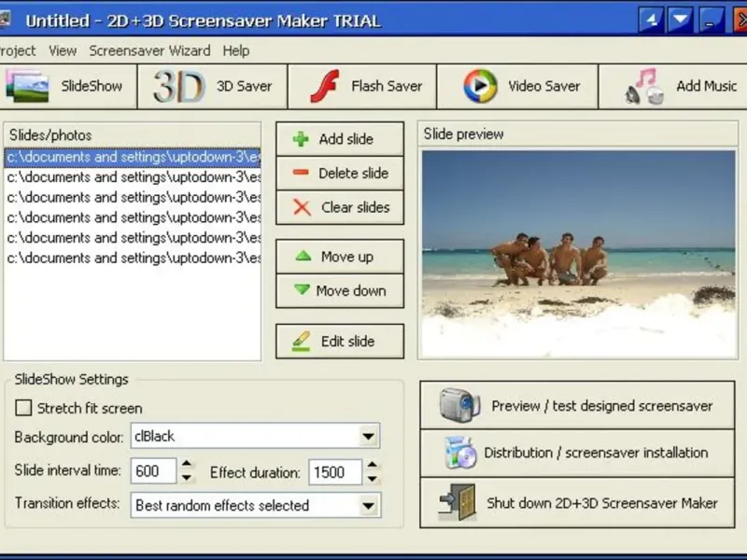Click the green plus Add slide icon
This screenshot has height=560, width=747.
pos(301,139)
